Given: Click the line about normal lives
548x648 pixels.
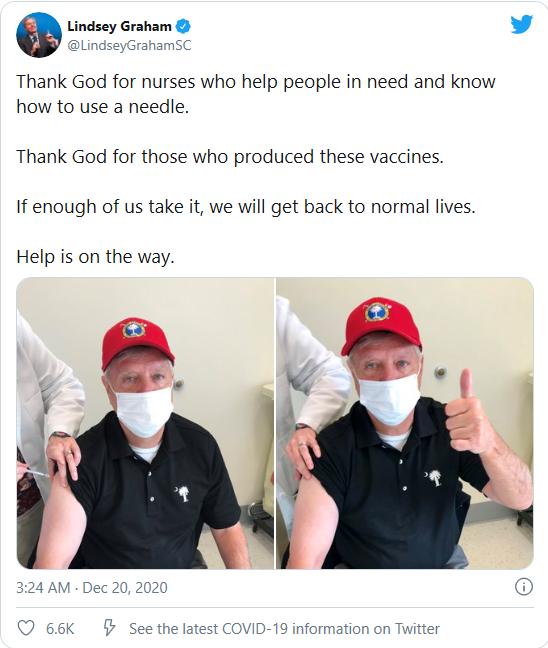Looking at the screenshot, I should click(246, 207).
